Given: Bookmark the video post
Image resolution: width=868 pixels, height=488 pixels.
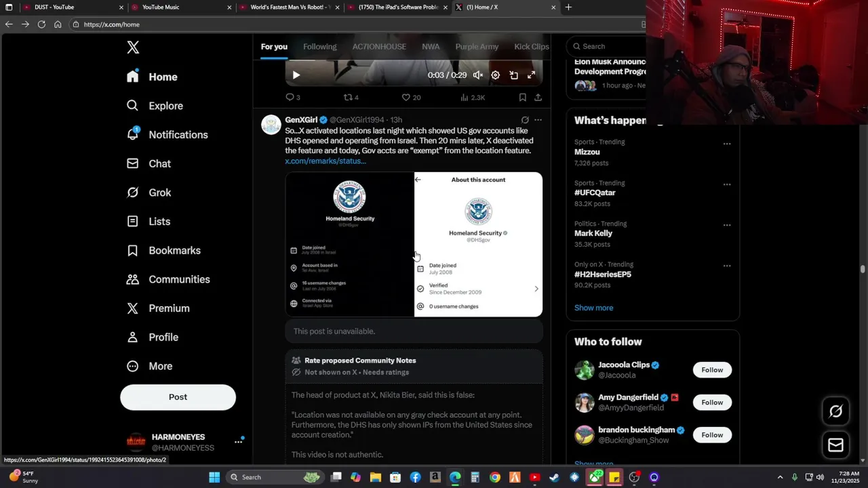Looking at the screenshot, I should [522, 98].
